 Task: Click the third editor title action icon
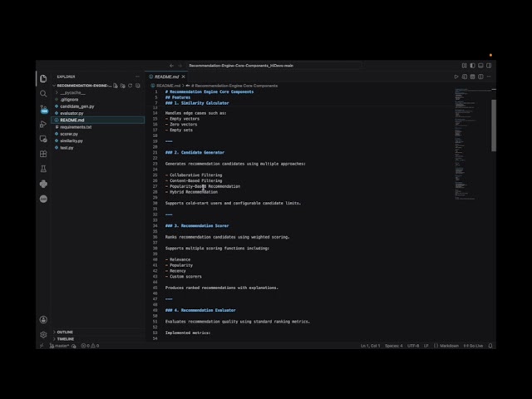473,76
